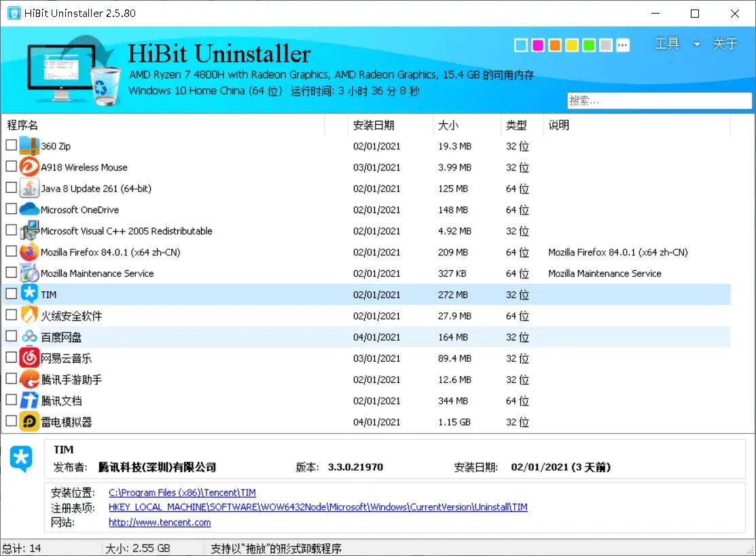Click the 百度网盘 icon
This screenshot has width=756, height=556.
pyautogui.click(x=29, y=336)
